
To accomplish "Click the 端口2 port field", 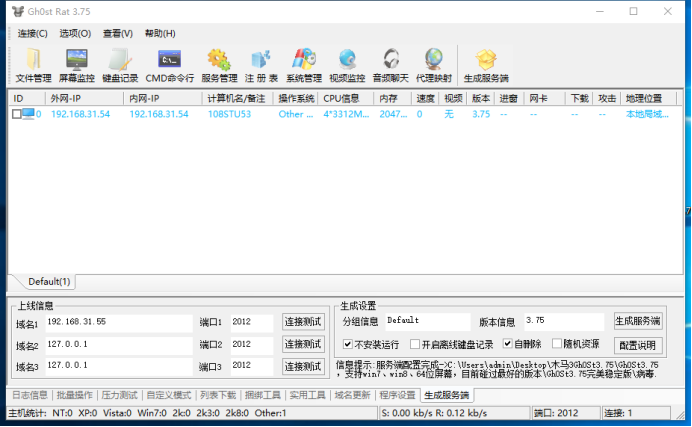I will (252, 345).
